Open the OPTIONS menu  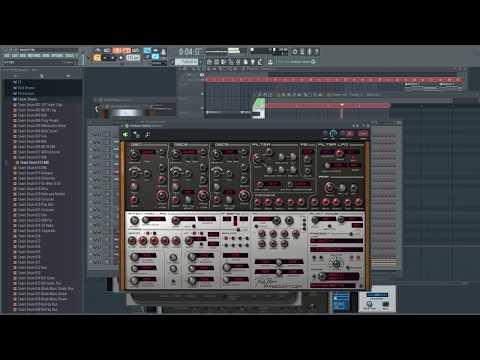coord(57,55)
